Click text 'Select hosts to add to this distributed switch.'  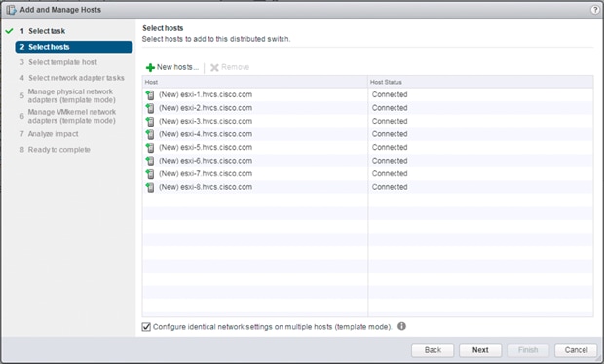point(216,39)
